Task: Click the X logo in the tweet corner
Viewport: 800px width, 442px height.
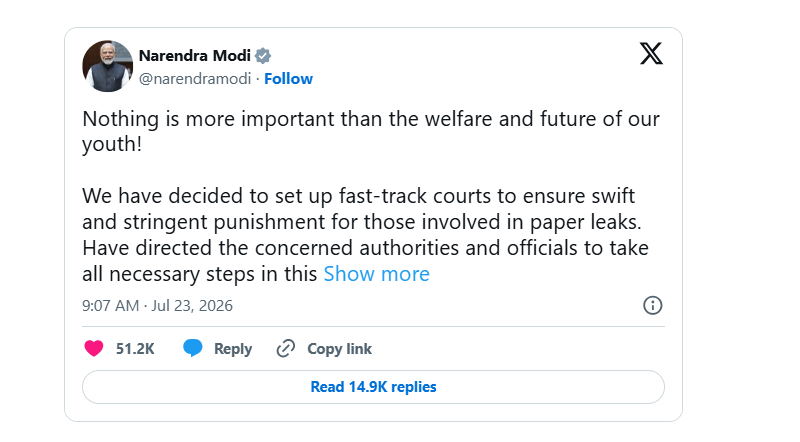Action: [x=651, y=54]
